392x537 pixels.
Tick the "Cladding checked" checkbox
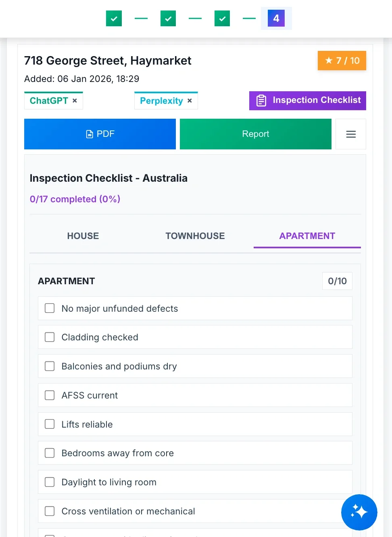point(50,337)
